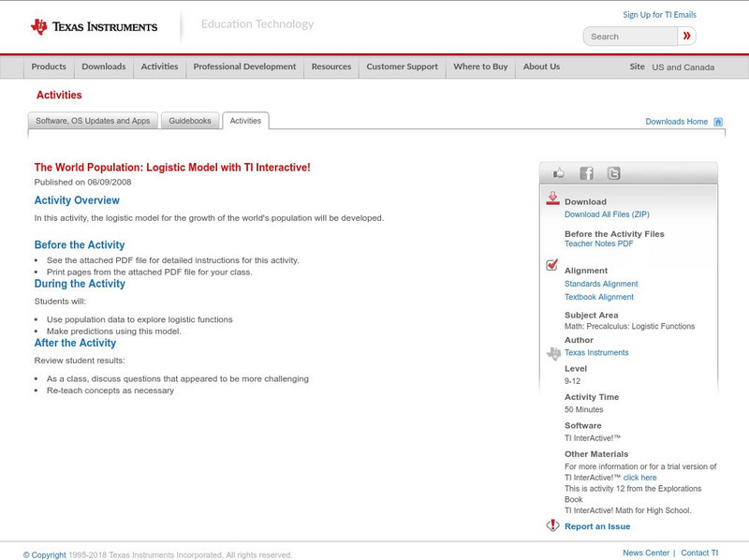Image resolution: width=749 pixels, height=560 pixels.
Task: Switch to Software, OS Updates and Apps tab
Action: click(x=93, y=121)
